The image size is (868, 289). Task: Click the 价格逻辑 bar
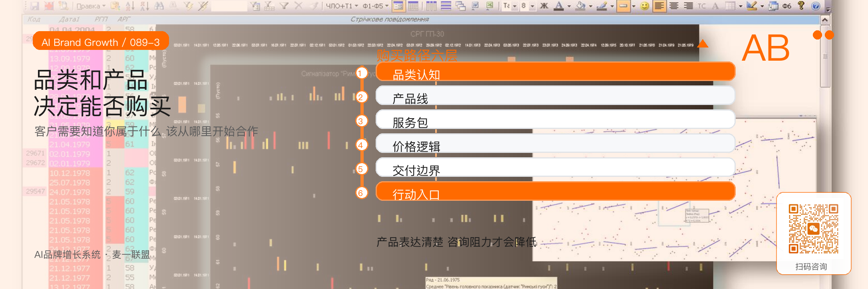tap(555, 143)
